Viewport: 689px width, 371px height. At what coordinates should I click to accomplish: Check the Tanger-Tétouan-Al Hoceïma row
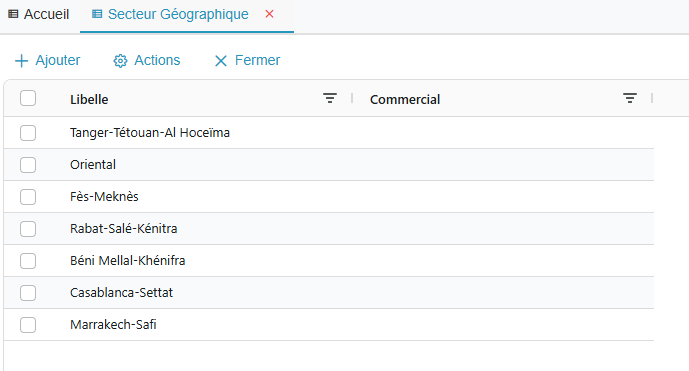click(28, 133)
